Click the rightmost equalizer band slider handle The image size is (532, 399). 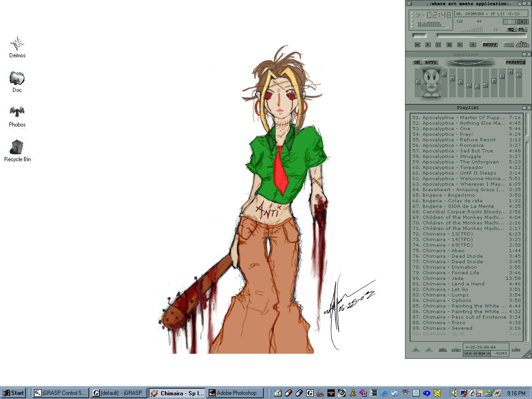pyautogui.click(x=519, y=75)
